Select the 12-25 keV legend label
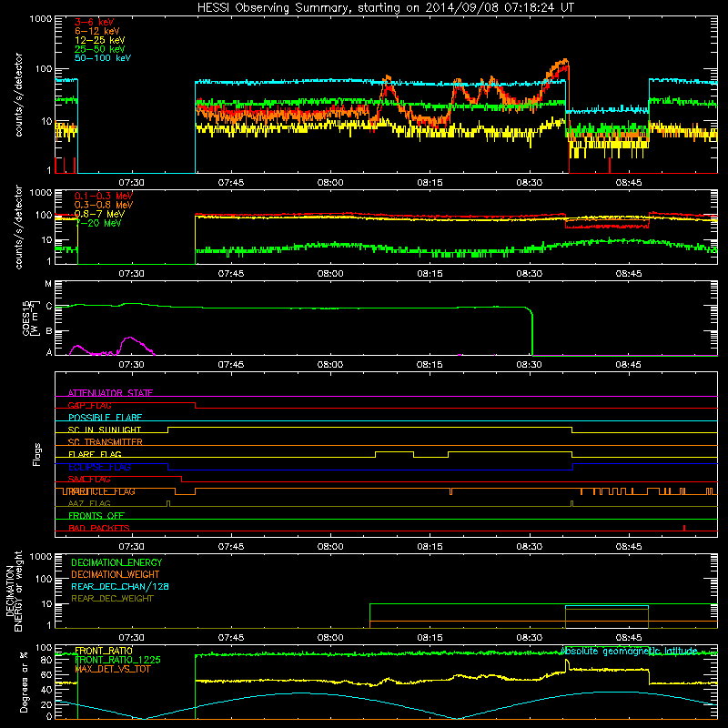 (x=99, y=40)
